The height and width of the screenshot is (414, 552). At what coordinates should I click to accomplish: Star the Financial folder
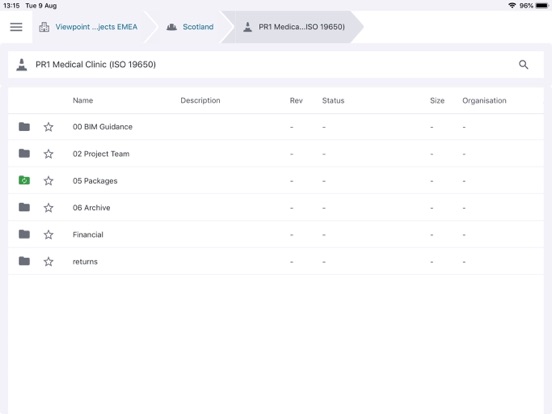click(49, 234)
